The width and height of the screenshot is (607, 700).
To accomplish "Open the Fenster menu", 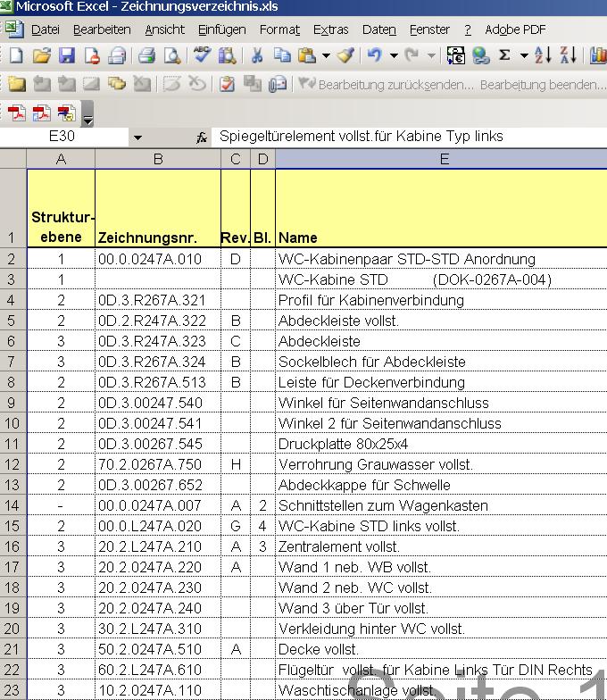I will (x=429, y=29).
